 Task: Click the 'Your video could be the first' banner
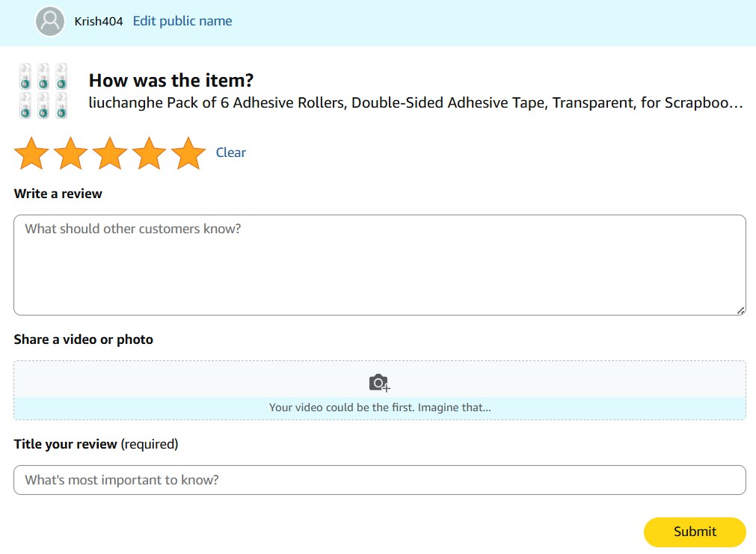[x=379, y=408]
